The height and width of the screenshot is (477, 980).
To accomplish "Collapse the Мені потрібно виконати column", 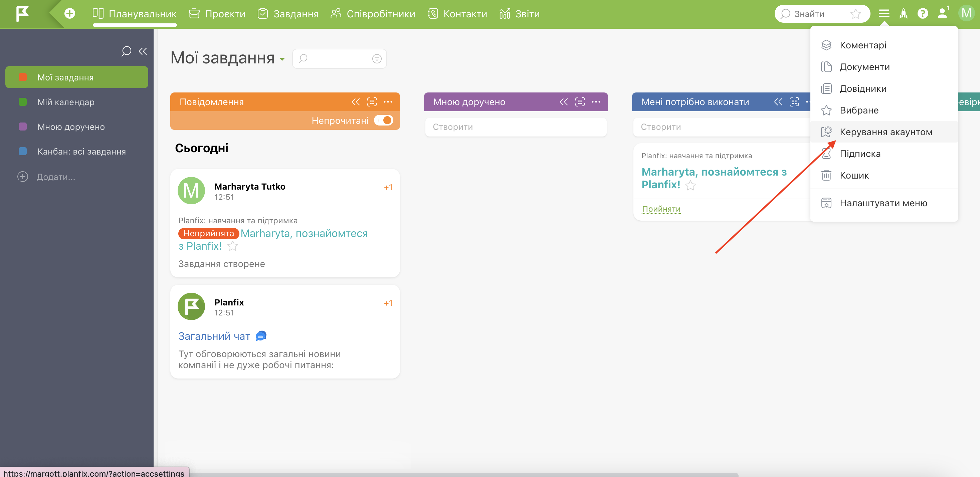I will [x=778, y=102].
